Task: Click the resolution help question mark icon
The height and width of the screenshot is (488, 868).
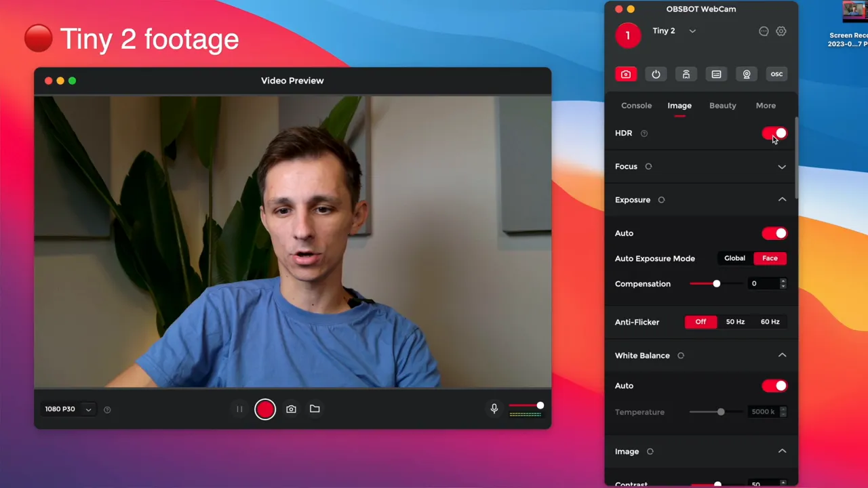Action: 107,409
